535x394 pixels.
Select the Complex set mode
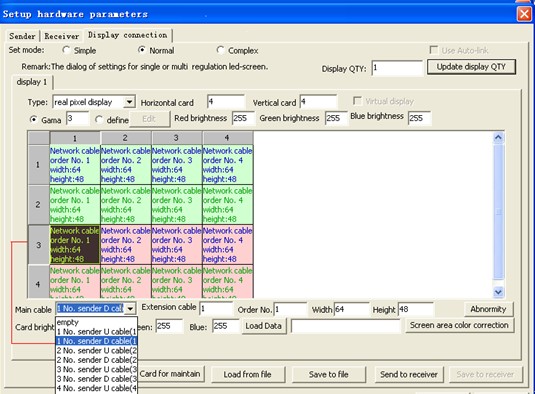click(220, 50)
